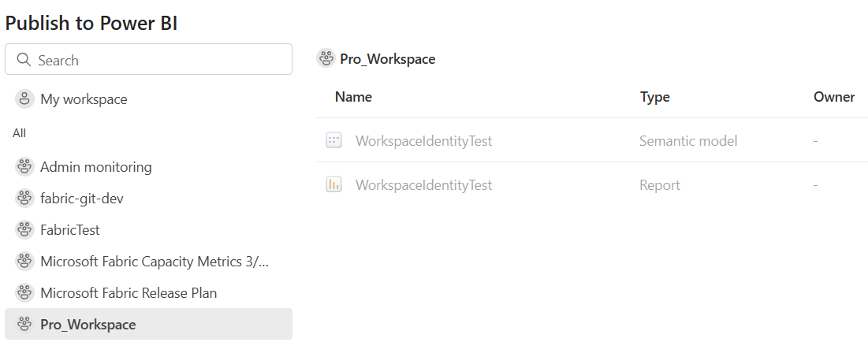Sort by the Type column header
Screen dimensions: 868x342
(x=654, y=97)
